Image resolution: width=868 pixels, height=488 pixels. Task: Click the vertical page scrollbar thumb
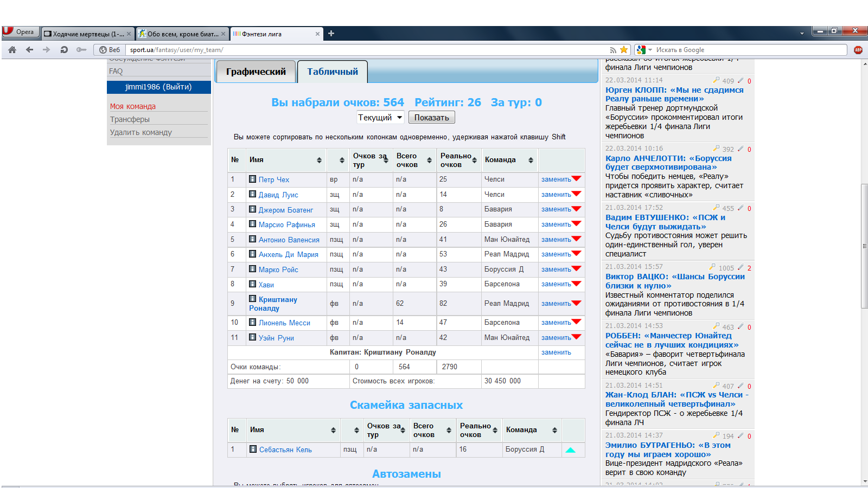click(x=864, y=246)
